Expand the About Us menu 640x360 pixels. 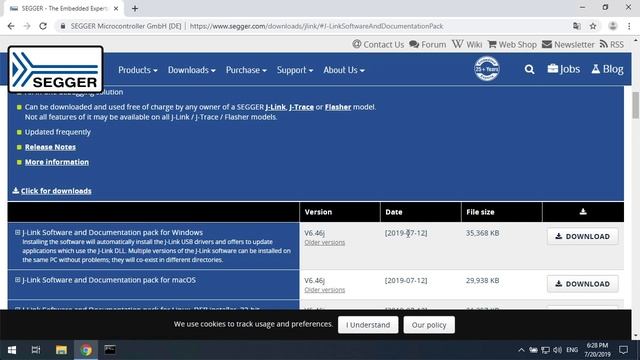(344, 70)
